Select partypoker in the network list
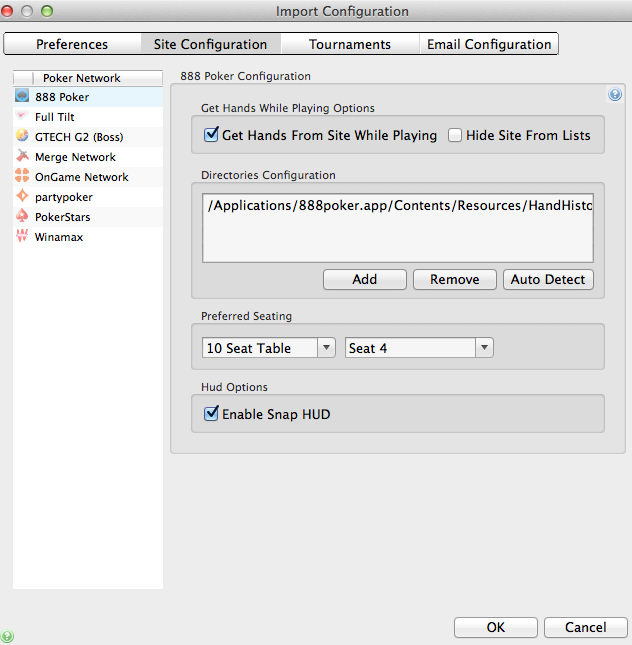The image size is (632, 645). coord(88,197)
